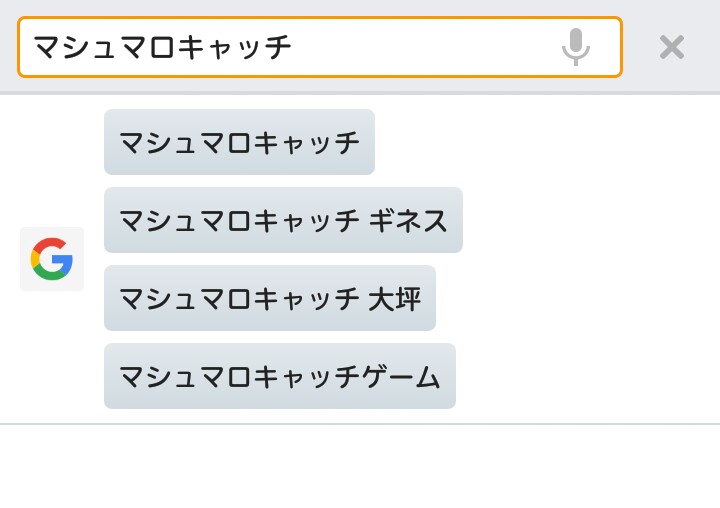Click the colorful G search provider logo

(52, 258)
